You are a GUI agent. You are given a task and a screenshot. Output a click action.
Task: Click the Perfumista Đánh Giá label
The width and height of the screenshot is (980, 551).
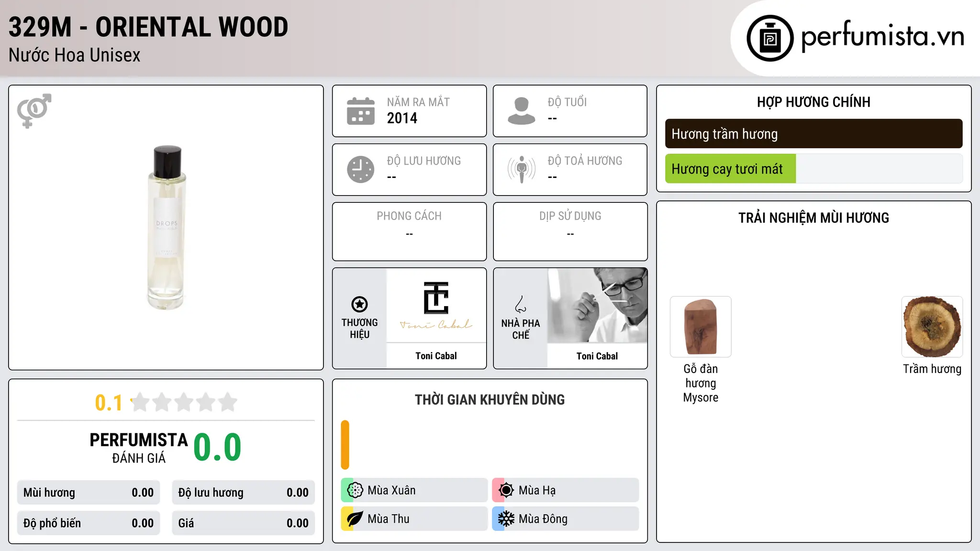139,448
